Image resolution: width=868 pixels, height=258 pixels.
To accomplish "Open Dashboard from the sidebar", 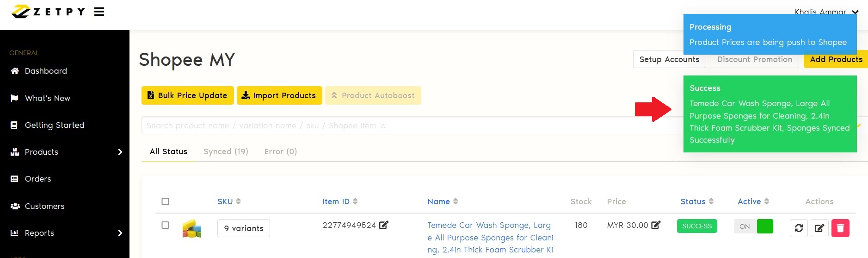I will pos(46,71).
